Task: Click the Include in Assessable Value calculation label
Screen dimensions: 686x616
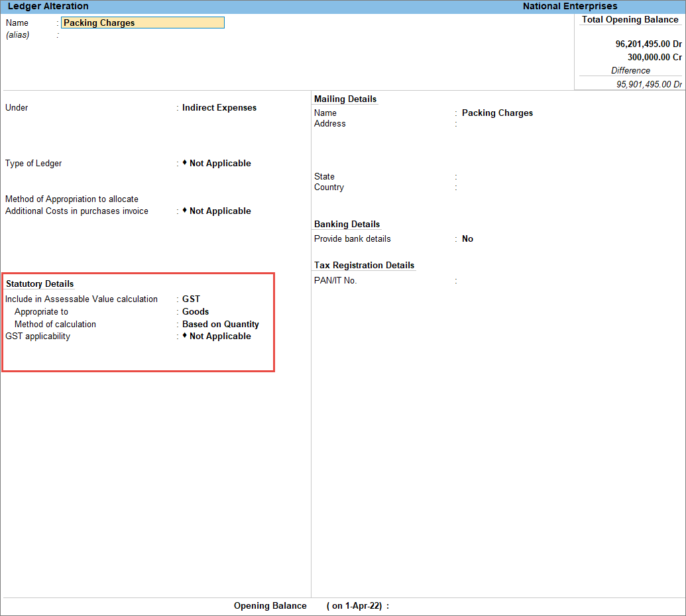Action: (x=82, y=299)
